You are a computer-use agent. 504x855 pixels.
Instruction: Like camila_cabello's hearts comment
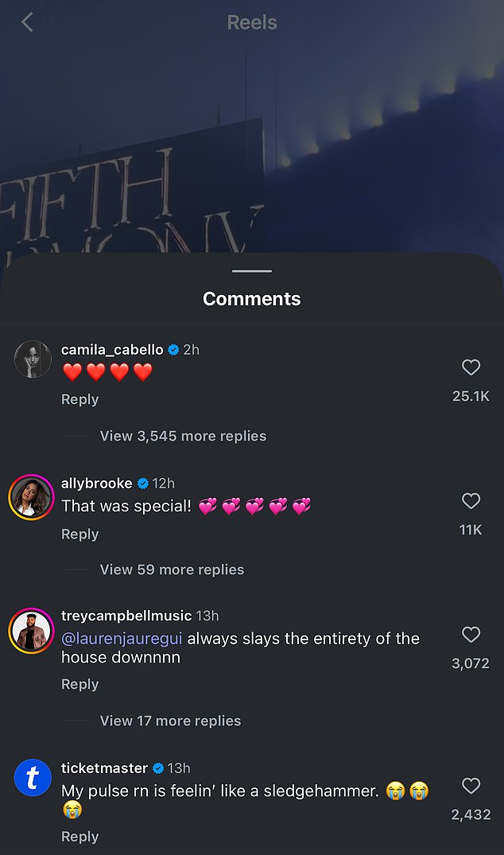coord(471,367)
